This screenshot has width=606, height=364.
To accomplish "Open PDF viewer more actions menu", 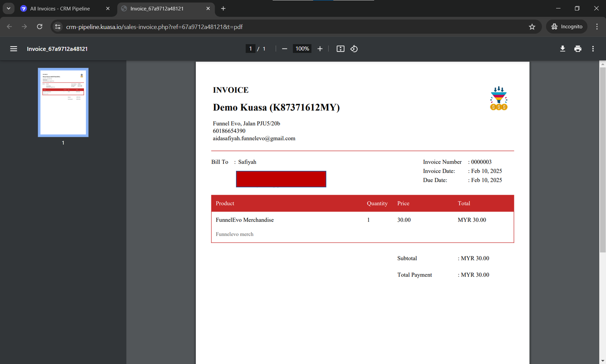I will [x=593, y=49].
